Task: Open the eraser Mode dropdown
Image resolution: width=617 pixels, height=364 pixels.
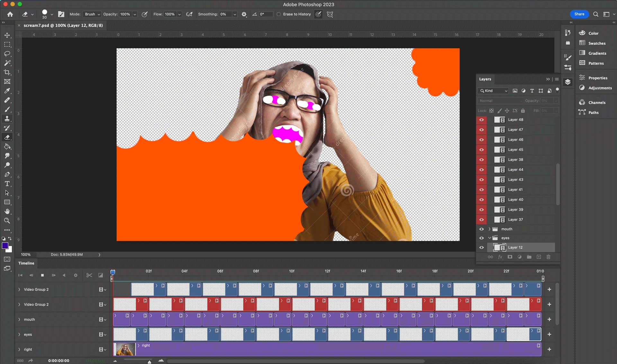Action: tap(92, 14)
